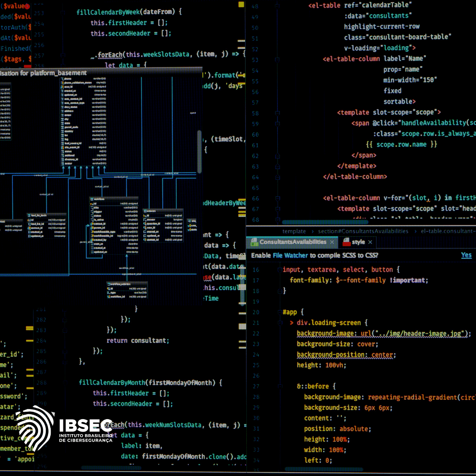
Task: Click the IBSEC fingerprint logo
Action: (35, 428)
